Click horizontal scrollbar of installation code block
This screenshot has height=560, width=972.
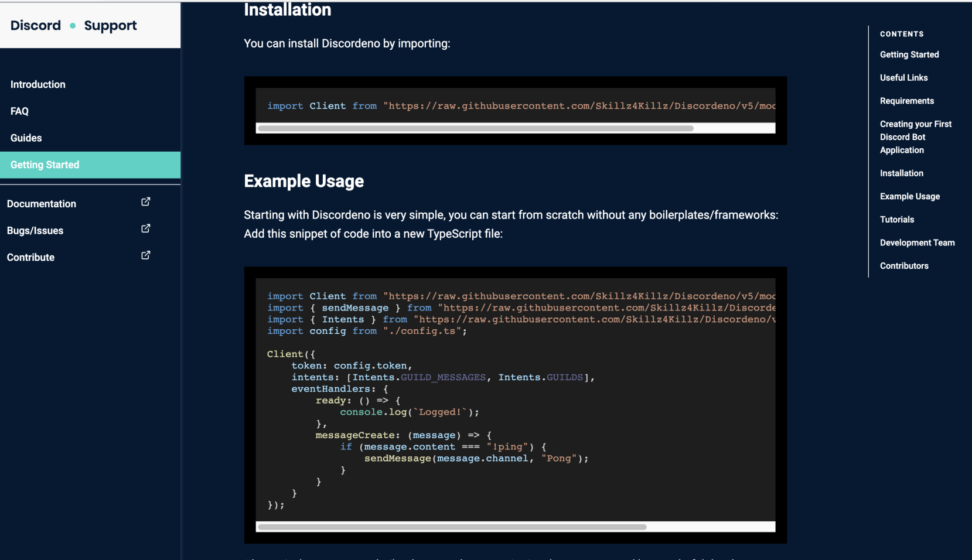[x=476, y=128]
